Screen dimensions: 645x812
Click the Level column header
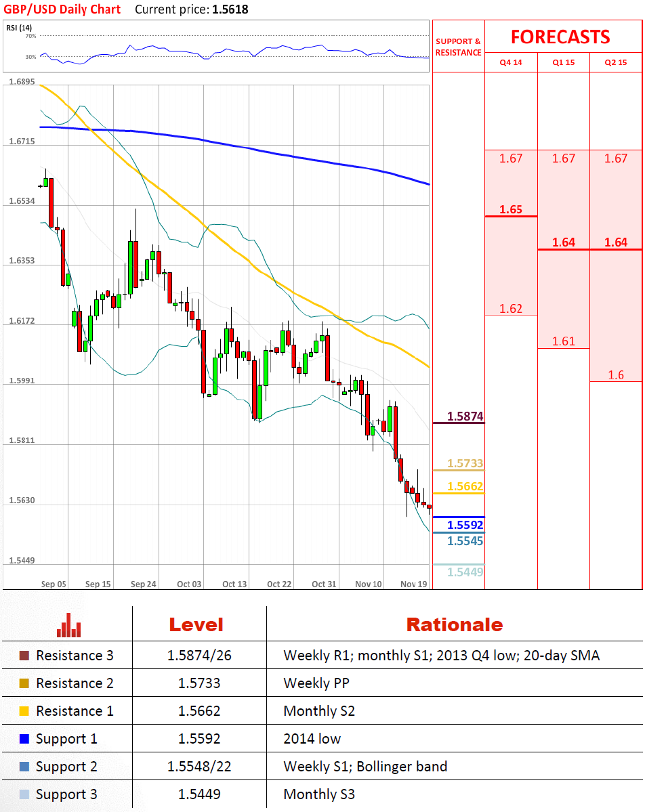tap(196, 625)
